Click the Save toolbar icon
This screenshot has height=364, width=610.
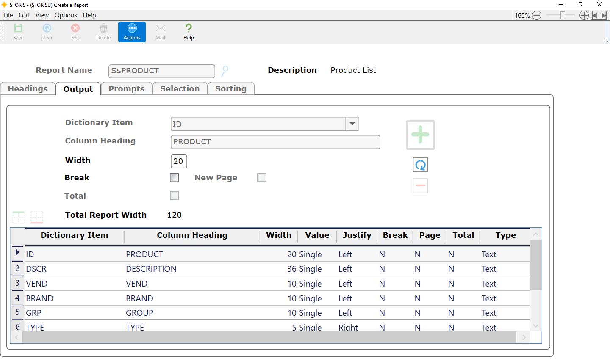coord(18,32)
